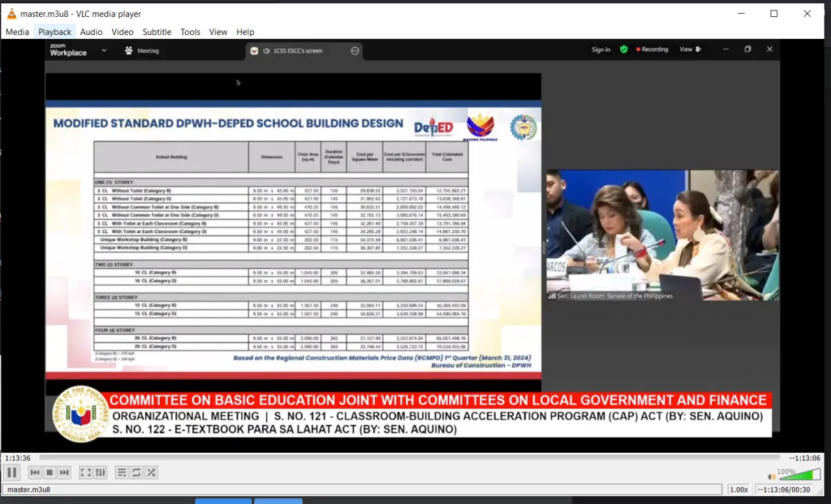
Task: Click the 1.00x playback speed indicator
Action: click(x=738, y=490)
